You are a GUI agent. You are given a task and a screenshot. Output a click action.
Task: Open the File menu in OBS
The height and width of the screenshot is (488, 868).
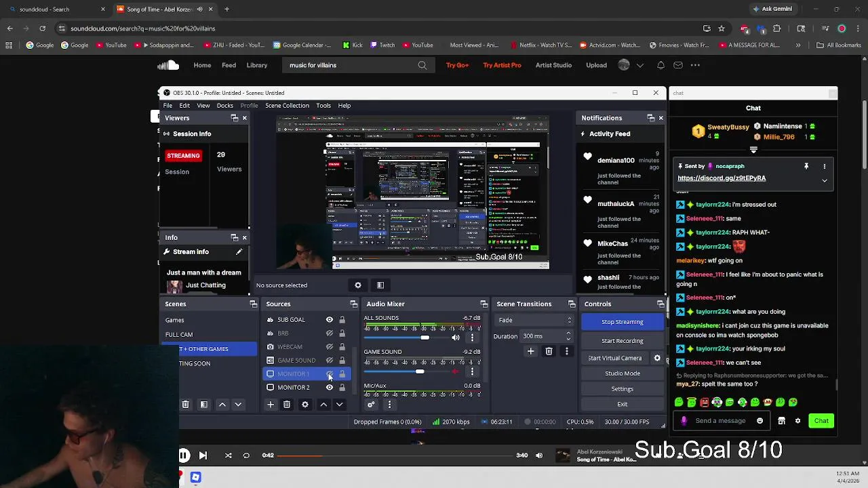pyautogui.click(x=167, y=106)
